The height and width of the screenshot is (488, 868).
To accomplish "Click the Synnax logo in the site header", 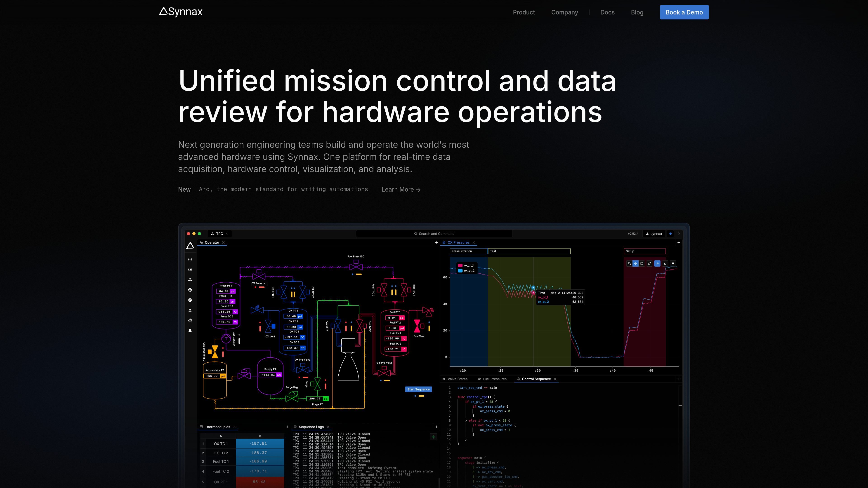I will [x=181, y=12].
